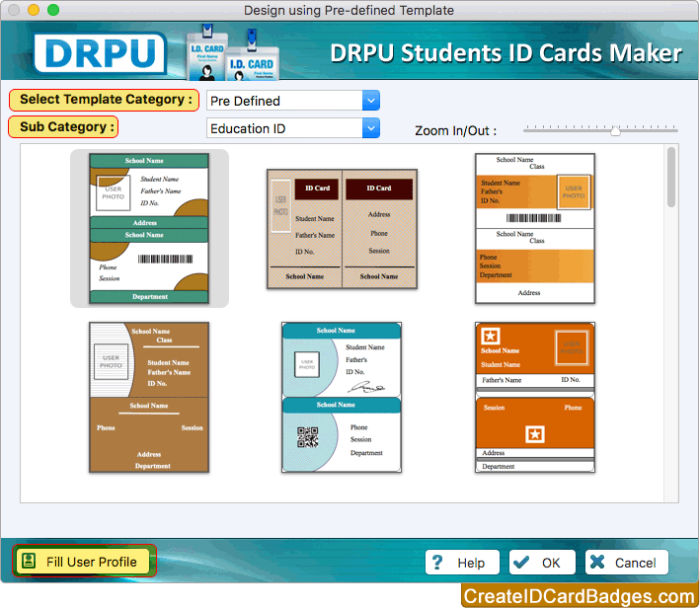This screenshot has width=700, height=608.
Task: Minimize the window with the yellow button
Action: point(34,9)
